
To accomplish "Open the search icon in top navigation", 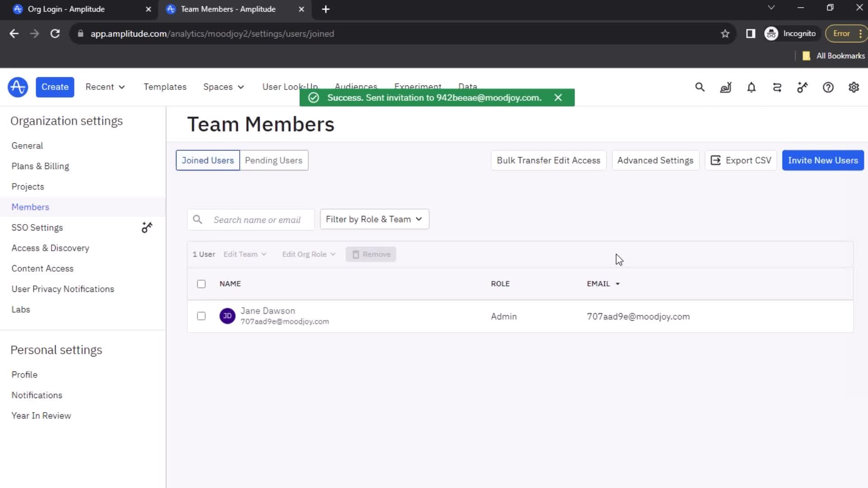I will coord(700,88).
